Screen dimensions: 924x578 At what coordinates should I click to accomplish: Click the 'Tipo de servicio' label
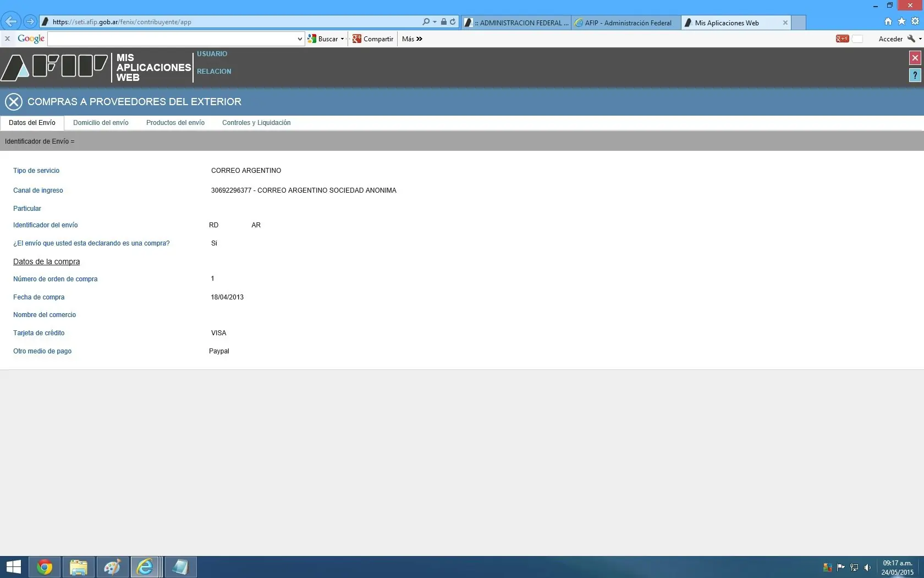(36, 171)
